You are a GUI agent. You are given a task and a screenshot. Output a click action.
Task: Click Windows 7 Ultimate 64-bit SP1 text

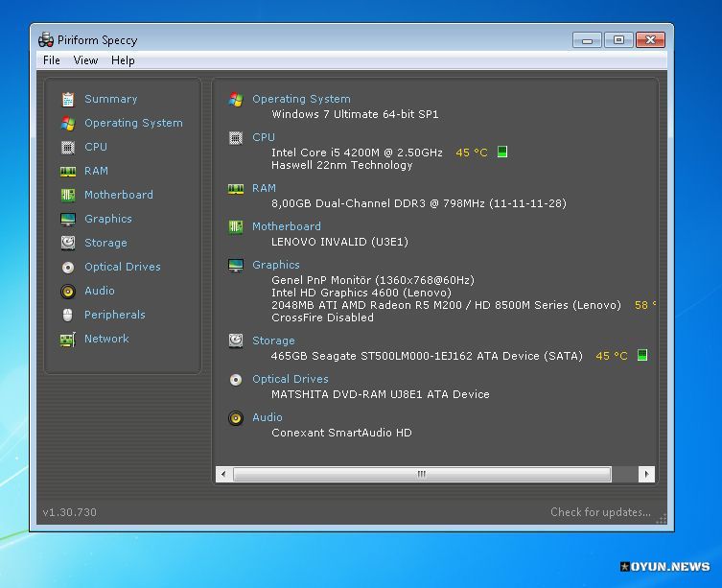pos(355,114)
